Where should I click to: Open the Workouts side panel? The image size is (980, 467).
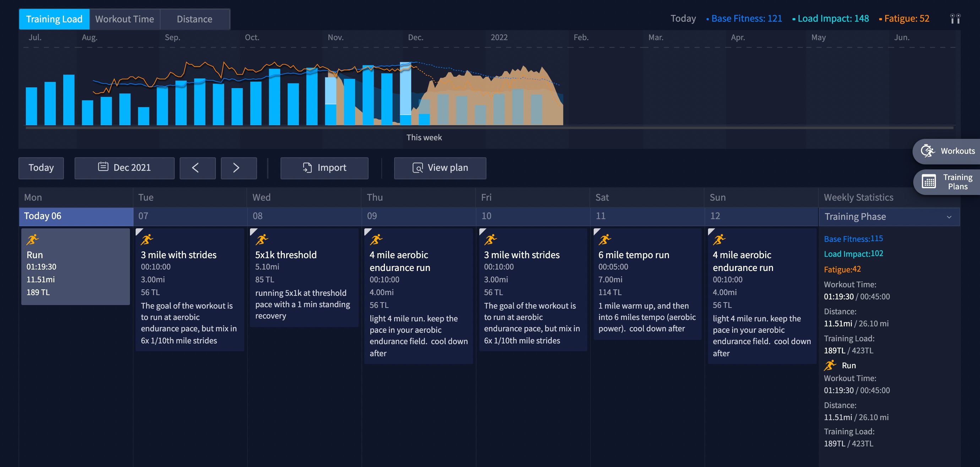[947, 151]
